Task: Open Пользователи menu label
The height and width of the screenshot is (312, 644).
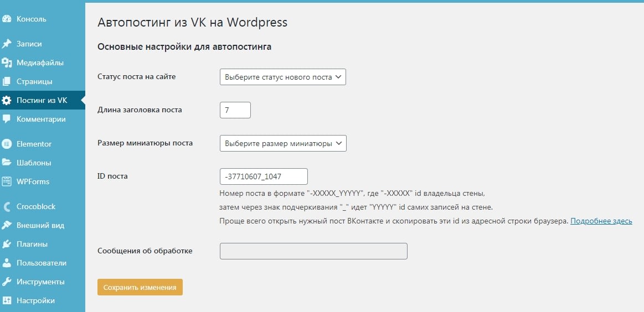Action: point(42,263)
